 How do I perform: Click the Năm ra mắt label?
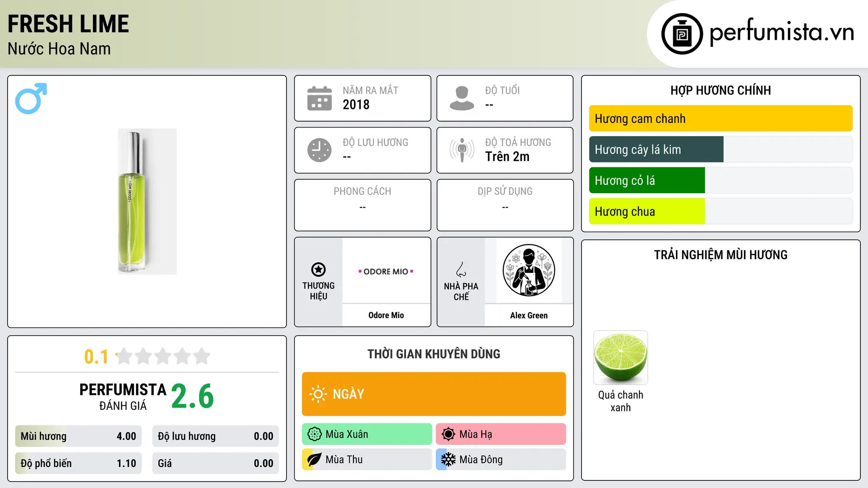tap(370, 90)
